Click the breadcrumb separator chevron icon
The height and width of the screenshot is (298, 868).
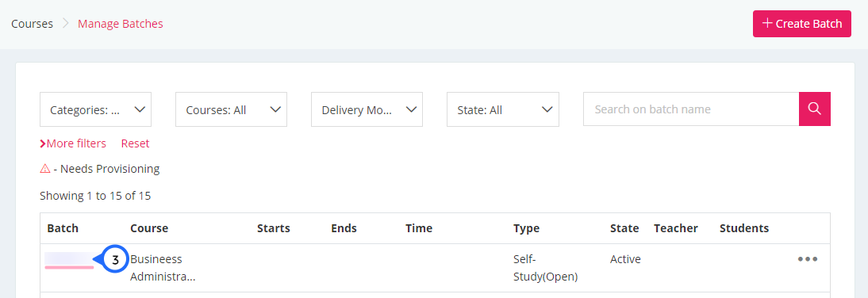click(x=65, y=24)
